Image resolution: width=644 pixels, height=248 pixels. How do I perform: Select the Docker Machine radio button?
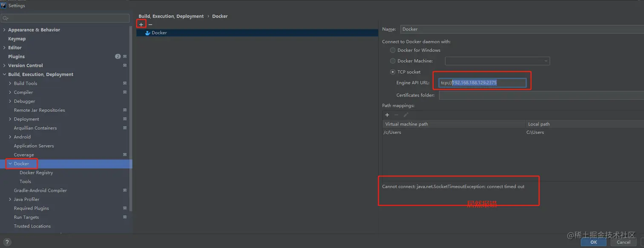coord(393,61)
